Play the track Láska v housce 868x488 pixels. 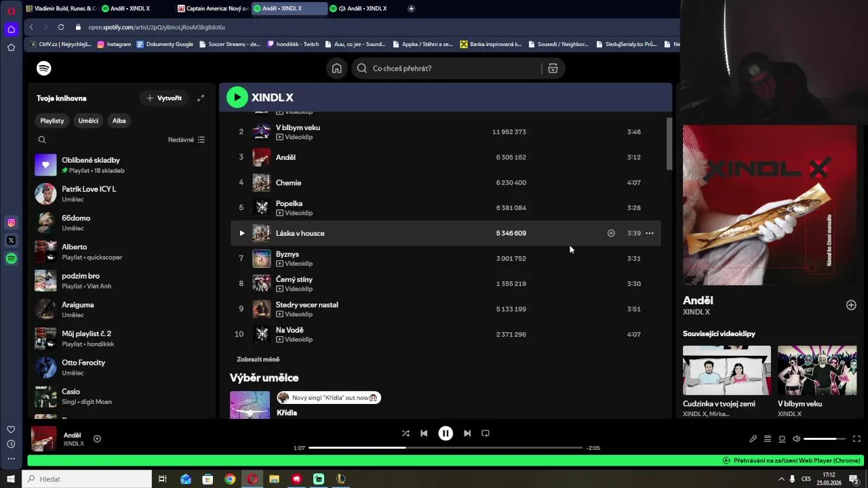[x=241, y=233]
